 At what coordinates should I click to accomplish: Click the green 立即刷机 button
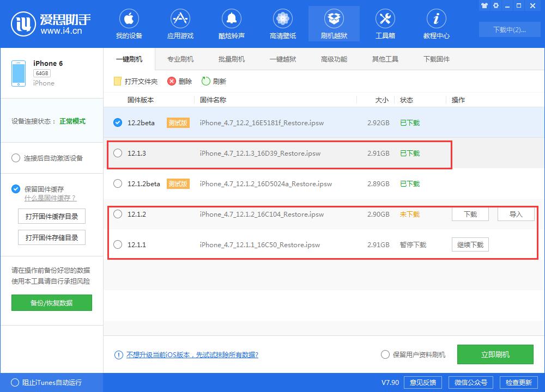coord(495,354)
